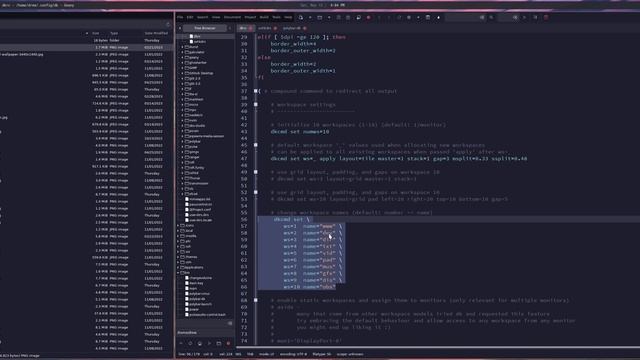Image resolution: width=640 pixels, height=360 pixels.
Task: Click 'filetype: Sh' in status bar
Action: click(x=322, y=354)
